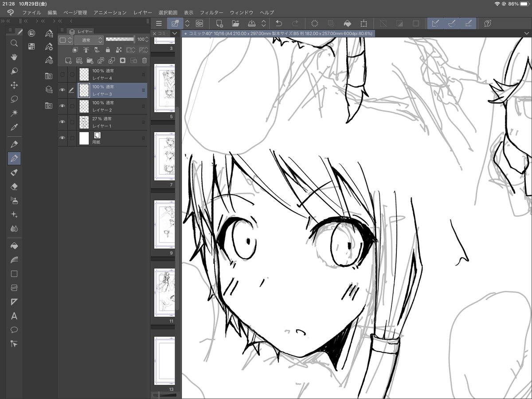The height and width of the screenshot is (399, 532).
Task: Select the Eyedropper tool
Action: (14, 128)
